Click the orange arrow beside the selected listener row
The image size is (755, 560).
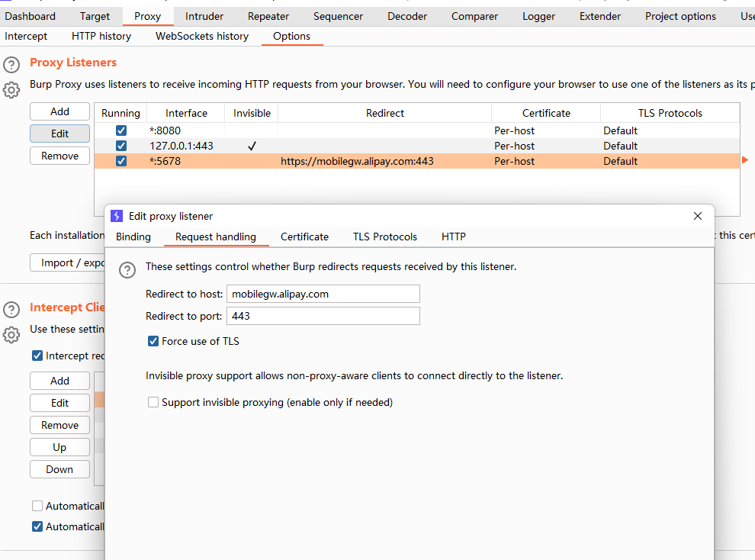[x=744, y=160]
